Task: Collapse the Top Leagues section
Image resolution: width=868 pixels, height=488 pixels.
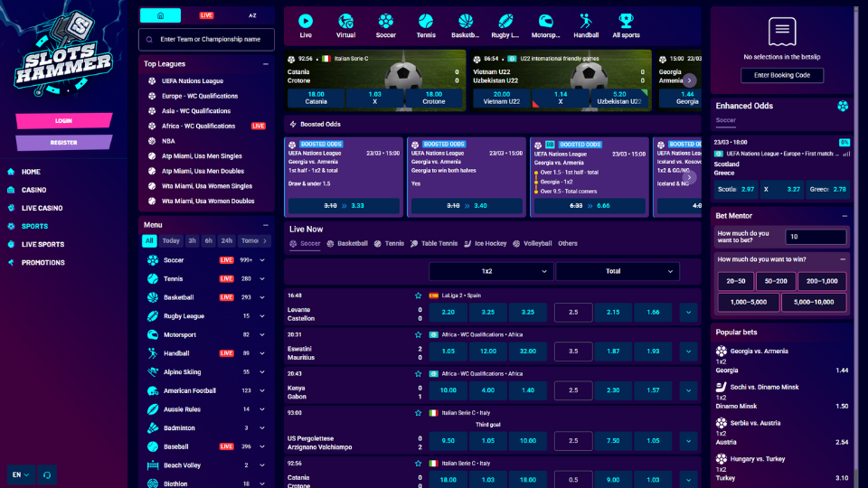Action: pos(266,64)
